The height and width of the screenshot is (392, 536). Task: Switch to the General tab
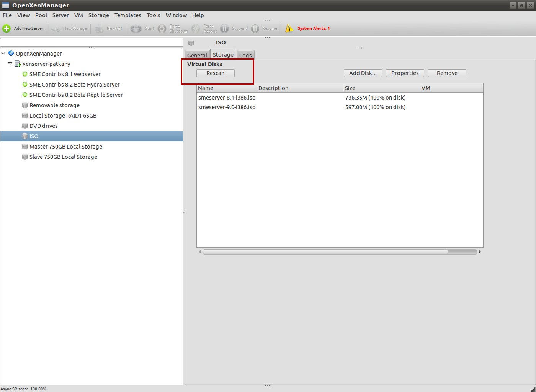coord(197,55)
